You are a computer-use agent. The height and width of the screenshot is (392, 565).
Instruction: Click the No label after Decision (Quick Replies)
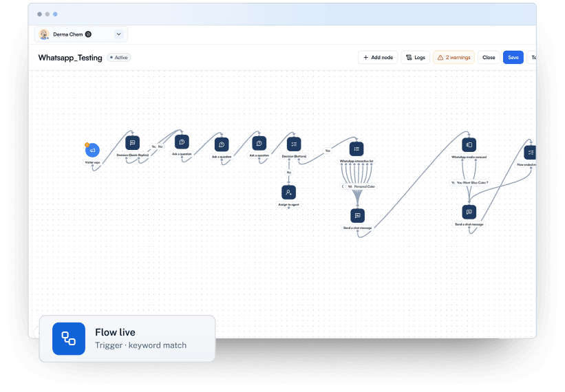(x=160, y=146)
